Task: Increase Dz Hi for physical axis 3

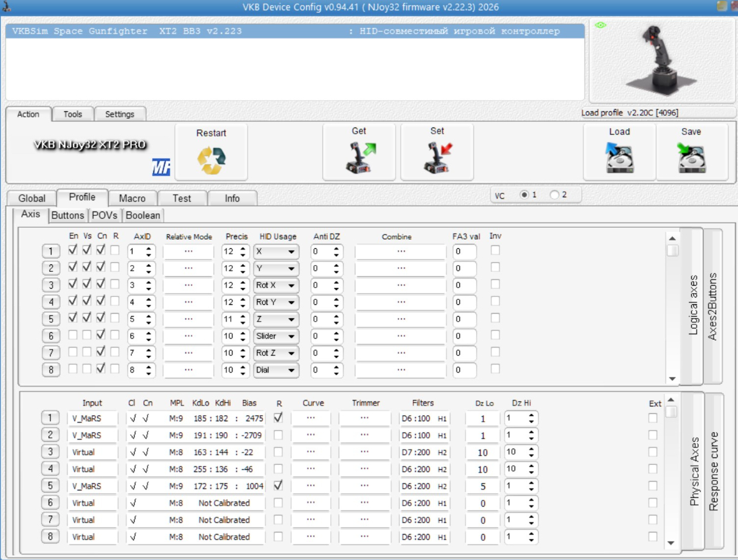Action: (531, 449)
